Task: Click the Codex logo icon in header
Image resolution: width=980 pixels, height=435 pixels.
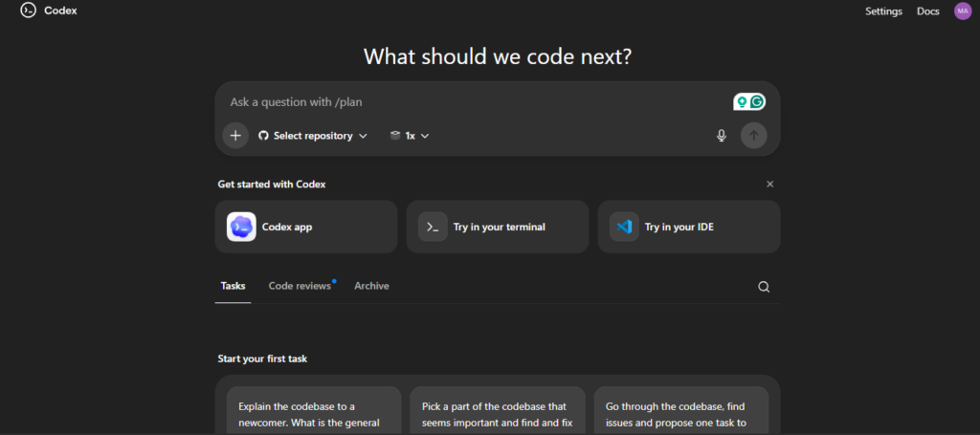Action: pos(28,11)
